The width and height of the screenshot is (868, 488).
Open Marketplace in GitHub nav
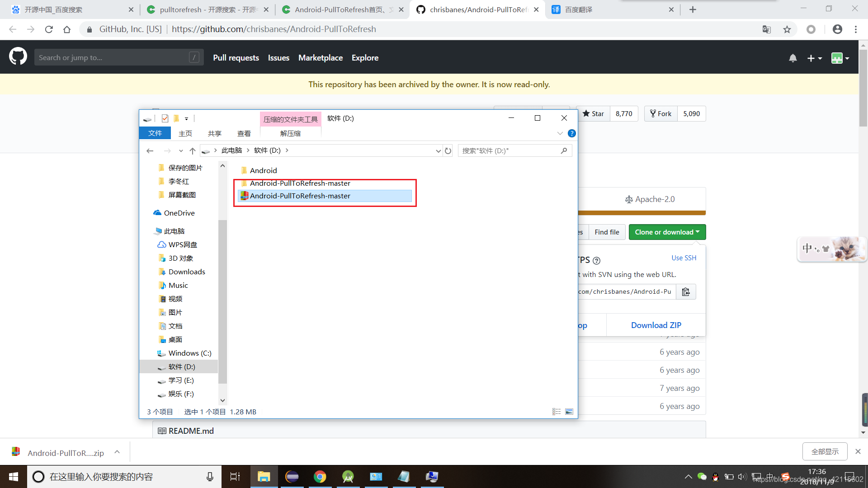321,58
